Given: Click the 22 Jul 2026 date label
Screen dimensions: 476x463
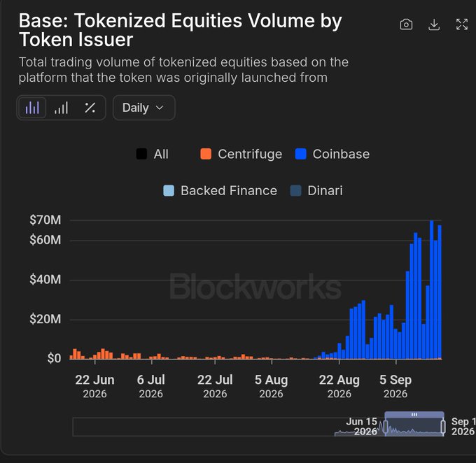Looking at the screenshot, I should (x=215, y=386).
